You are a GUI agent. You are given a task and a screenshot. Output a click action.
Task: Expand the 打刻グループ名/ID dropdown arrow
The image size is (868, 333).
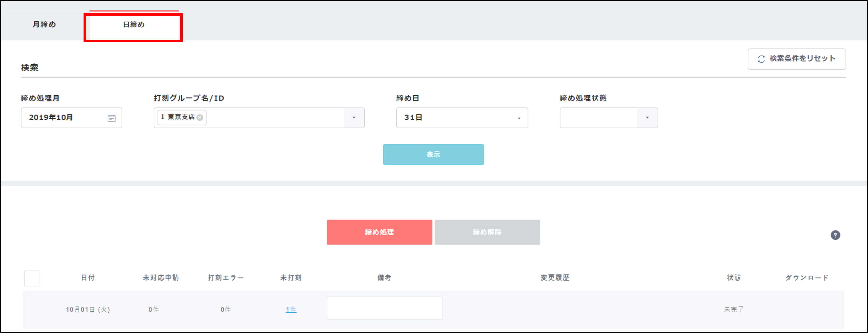[353, 118]
